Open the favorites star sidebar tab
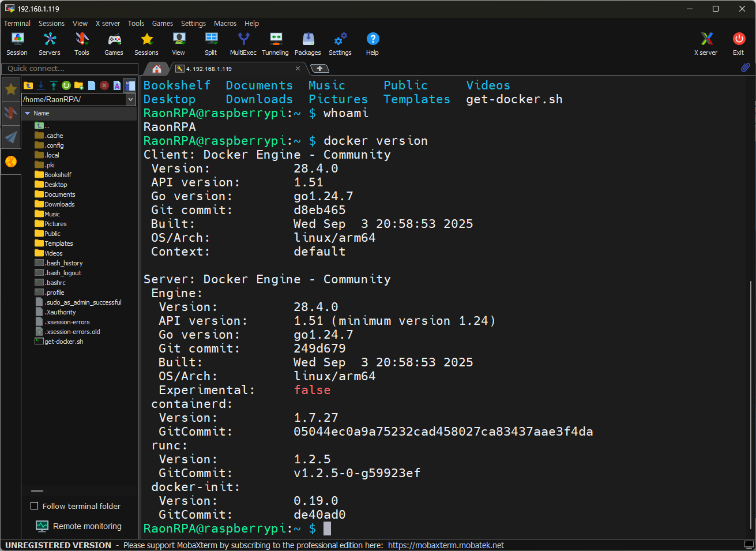756x551 pixels. pyautogui.click(x=10, y=89)
